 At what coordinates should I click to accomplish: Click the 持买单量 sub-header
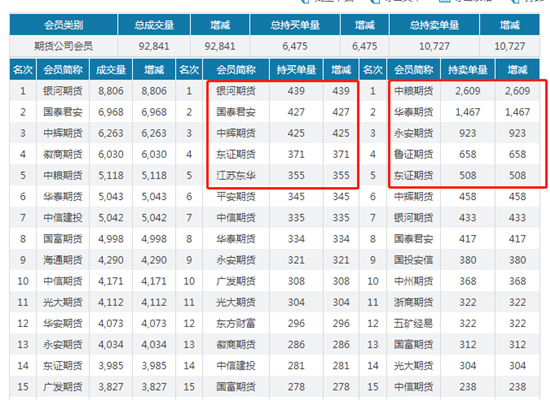[x=296, y=70]
